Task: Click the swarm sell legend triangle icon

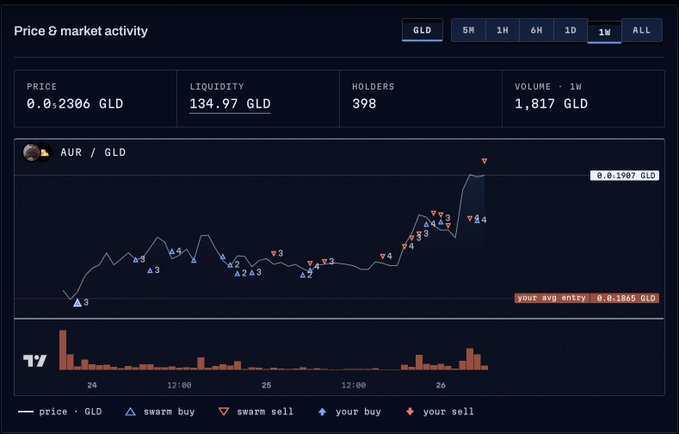Action: point(223,411)
